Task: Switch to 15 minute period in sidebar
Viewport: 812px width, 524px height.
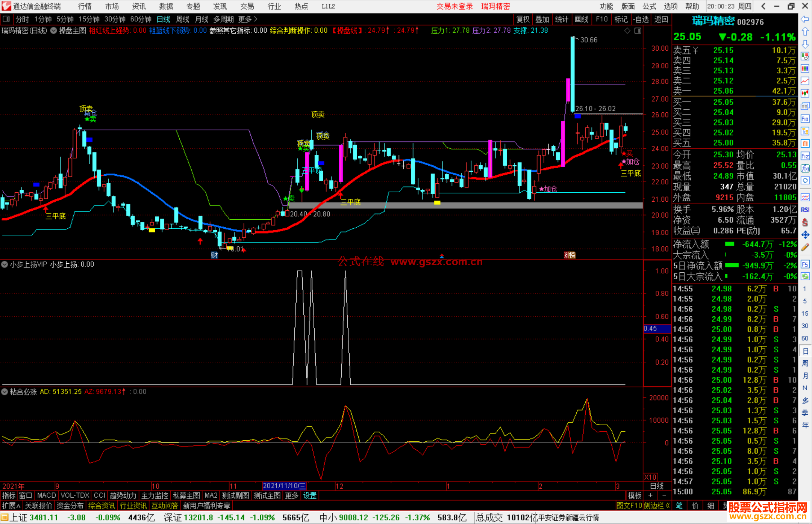Action: coord(804,314)
